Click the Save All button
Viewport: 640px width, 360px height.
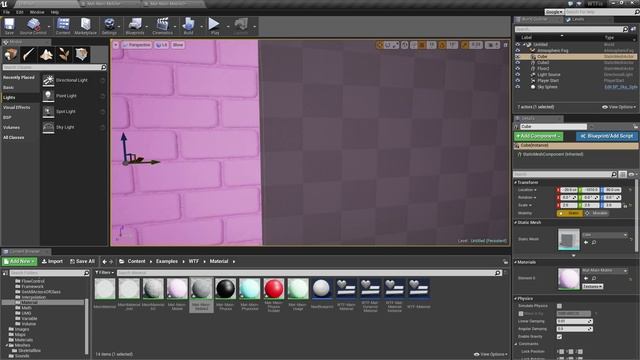(82, 261)
